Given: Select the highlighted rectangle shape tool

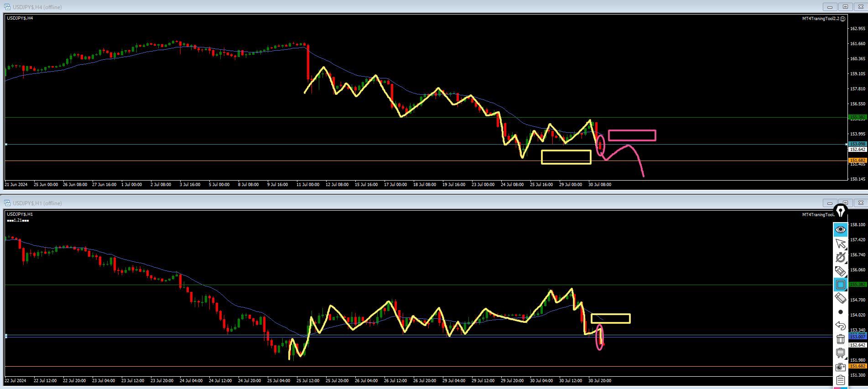Looking at the screenshot, I should click(x=840, y=285).
